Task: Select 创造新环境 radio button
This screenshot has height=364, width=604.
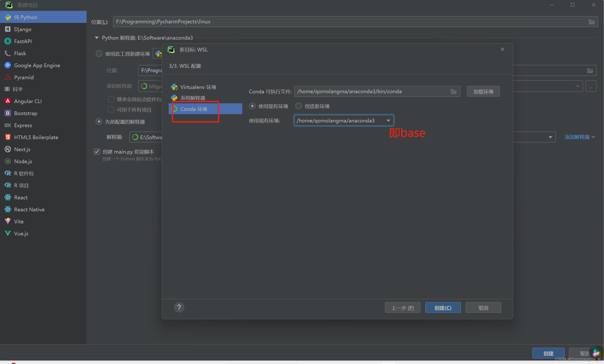Action: click(x=298, y=106)
